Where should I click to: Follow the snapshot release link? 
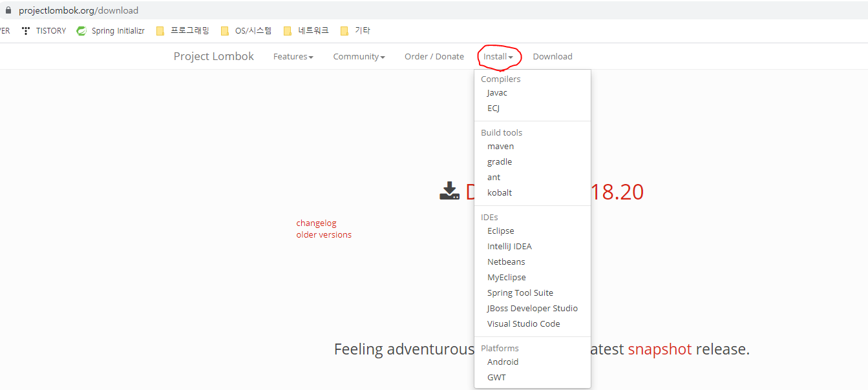click(x=660, y=349)
